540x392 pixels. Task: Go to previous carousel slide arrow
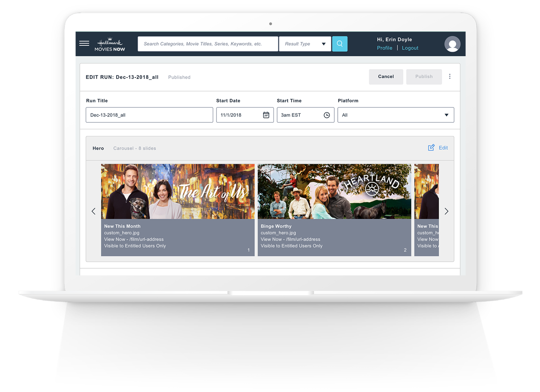click(x=94, y=211)
